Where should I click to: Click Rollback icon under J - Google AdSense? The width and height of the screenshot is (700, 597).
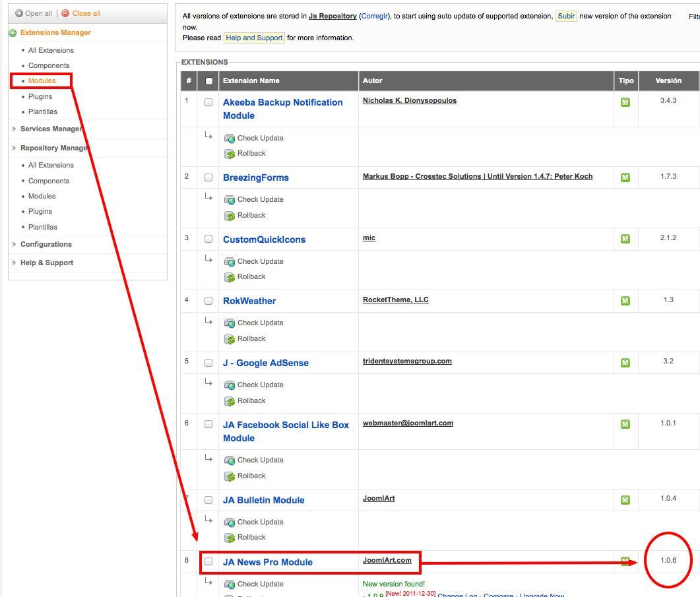pyautogui.click(x=230, y=402)
